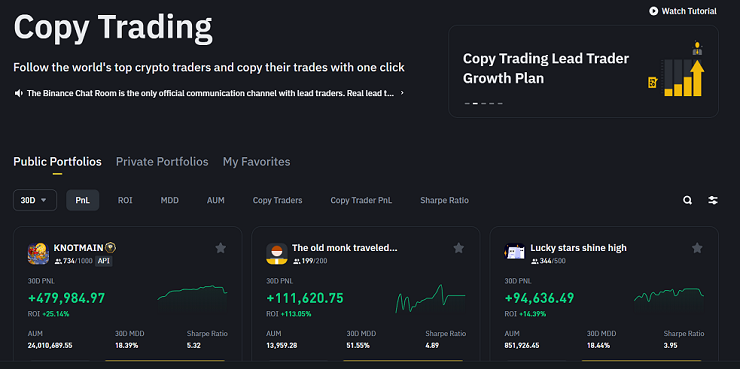
Task: Select the second banner carousel indicator
Action: click(x=476, y=103)
